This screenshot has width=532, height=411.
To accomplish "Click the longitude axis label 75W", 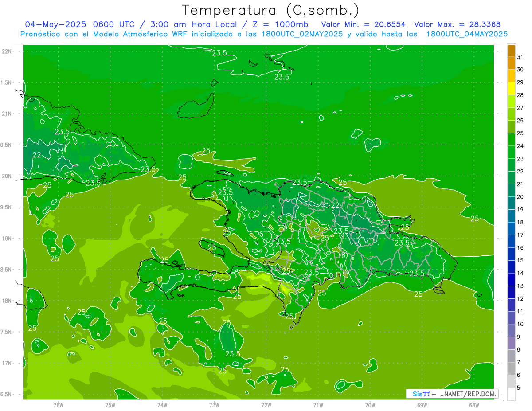I will tap(110, 405).
